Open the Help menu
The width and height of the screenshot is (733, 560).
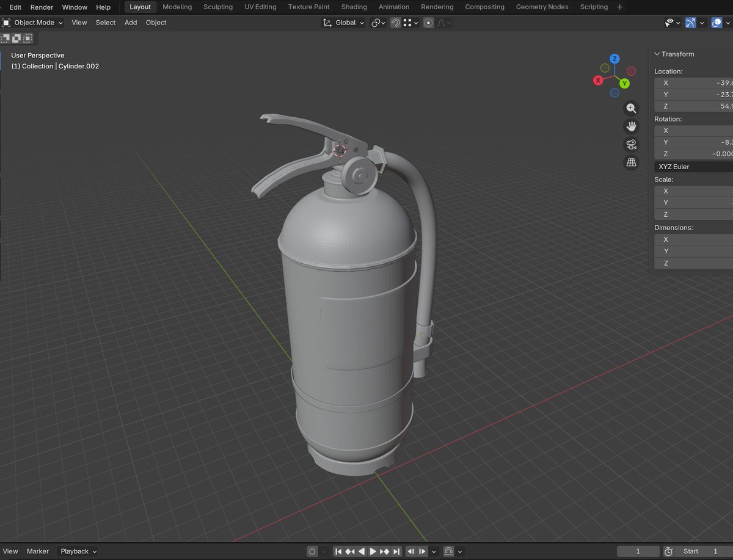pos(103,7)
